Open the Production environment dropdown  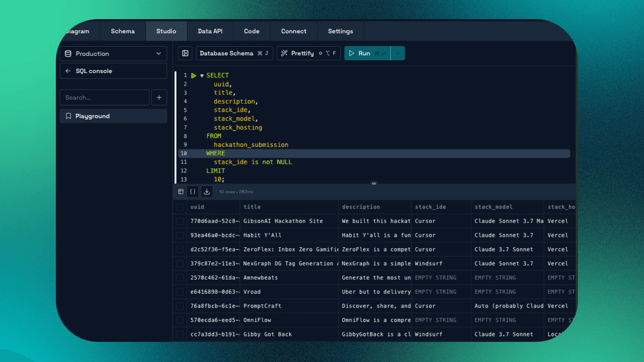pyautogui.click(x=113, y=54)
